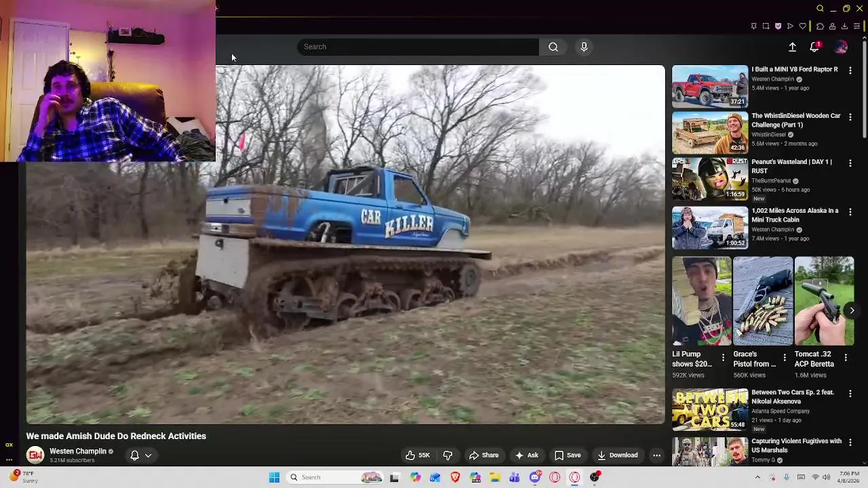This screenshot has width=868, height=488.
Task: Open the Windows Start menu
Action: click(274, 477)
